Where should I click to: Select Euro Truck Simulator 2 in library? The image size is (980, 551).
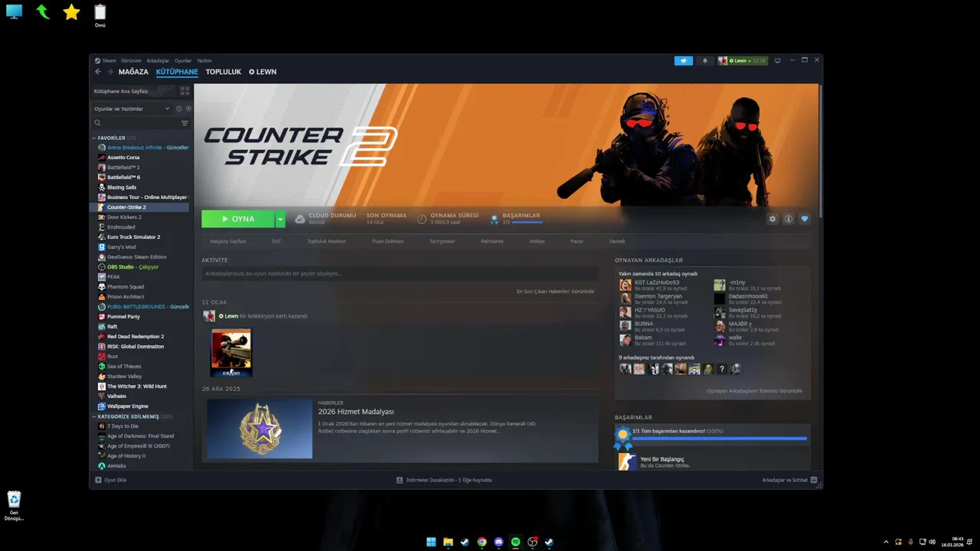134,237
